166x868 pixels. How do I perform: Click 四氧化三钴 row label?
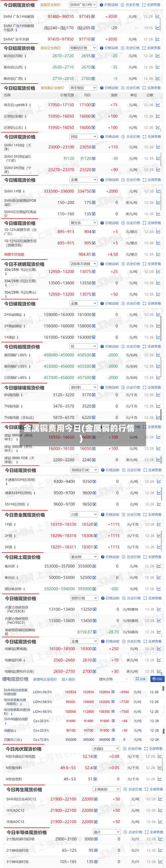coord(12,740)
